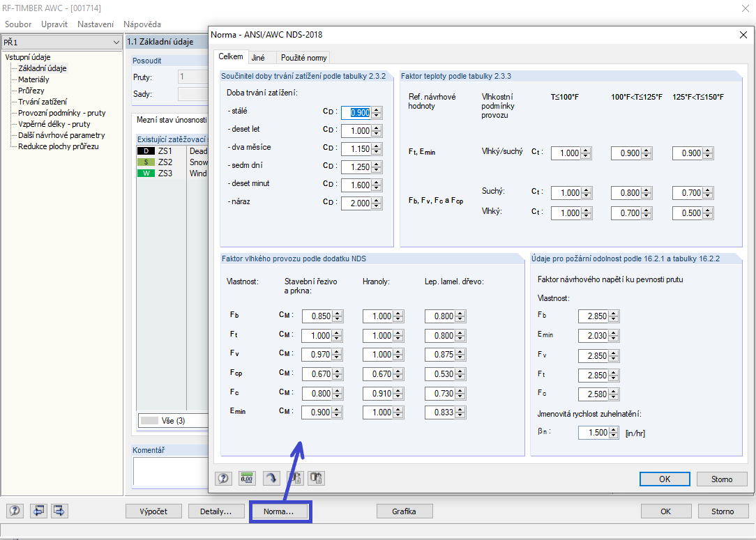Image resolution: width=756 pixels, height=540 pixels.
Task: Open the Soubor menu
Action: tap(18, 24)
